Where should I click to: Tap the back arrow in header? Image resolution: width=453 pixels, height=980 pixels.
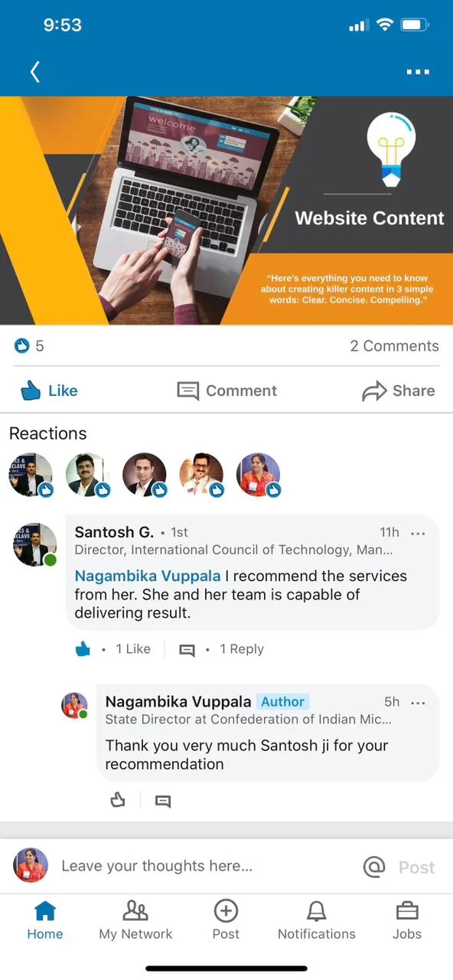pyautogui.click(x=34, y=72)
